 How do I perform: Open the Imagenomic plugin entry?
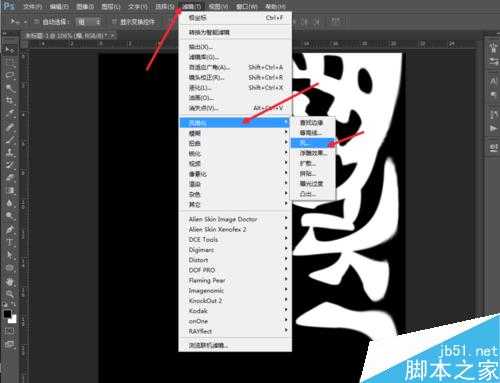click(x=235, y=291)
